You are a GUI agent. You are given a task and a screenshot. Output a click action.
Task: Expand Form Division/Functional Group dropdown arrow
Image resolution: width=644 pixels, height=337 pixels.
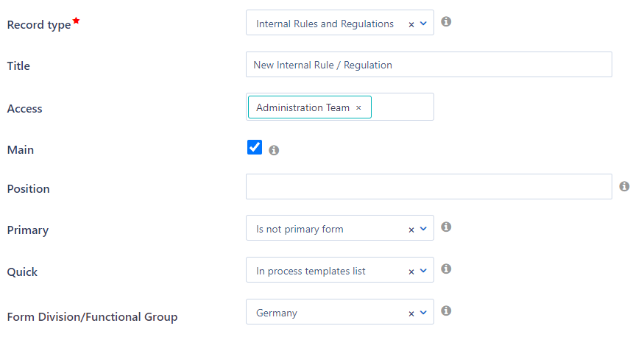(x=423, y=313)
